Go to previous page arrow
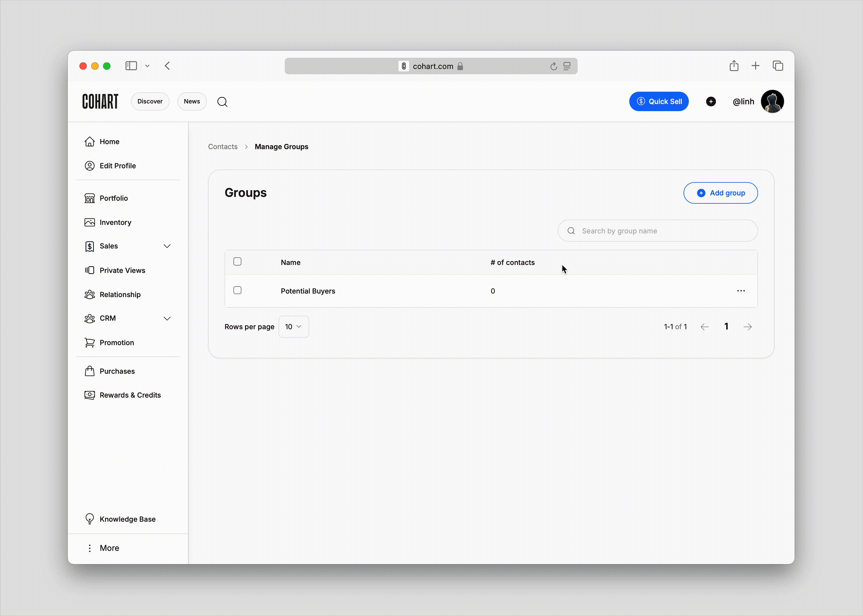 click(x=704, y=327)
